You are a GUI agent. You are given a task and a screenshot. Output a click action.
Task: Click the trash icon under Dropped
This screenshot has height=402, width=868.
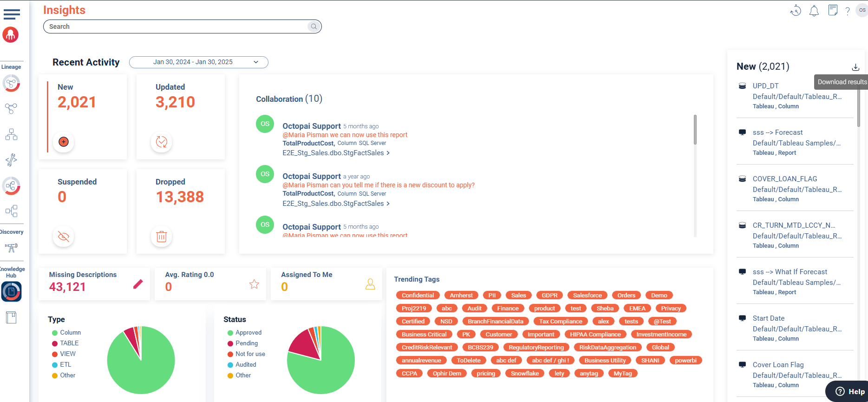[x=161, y=237]
